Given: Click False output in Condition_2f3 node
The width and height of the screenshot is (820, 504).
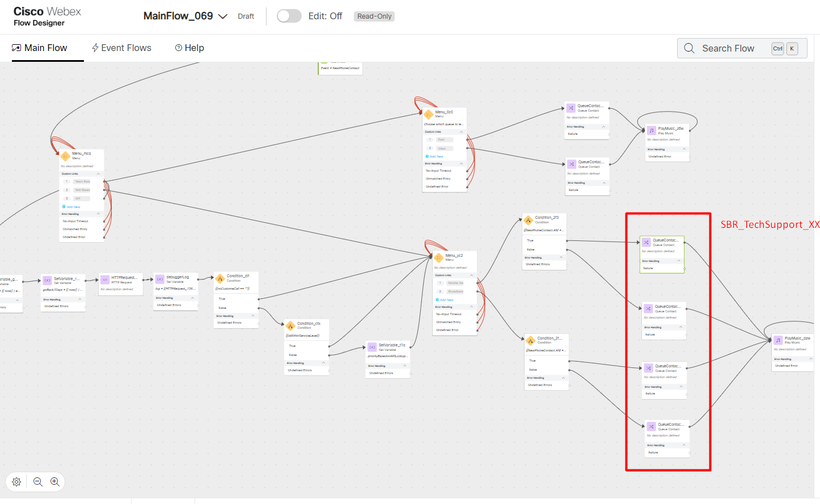Looking at the screenshot, I should point(531,249).
